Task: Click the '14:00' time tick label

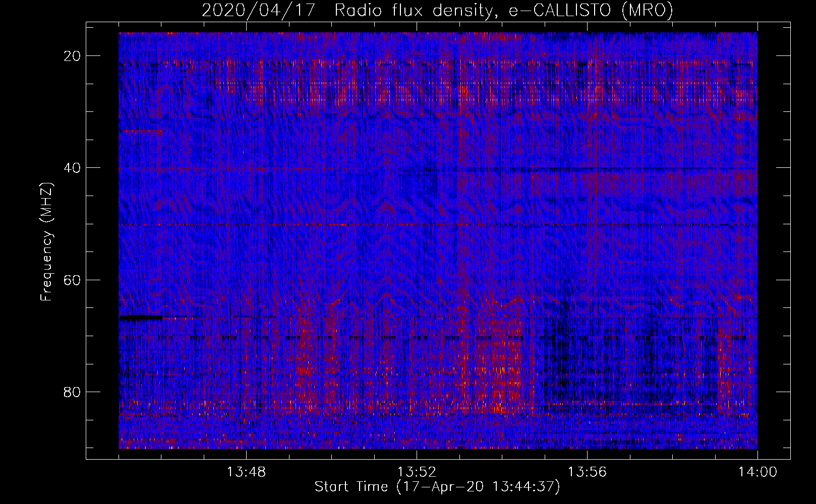Action: pos(757,472)
